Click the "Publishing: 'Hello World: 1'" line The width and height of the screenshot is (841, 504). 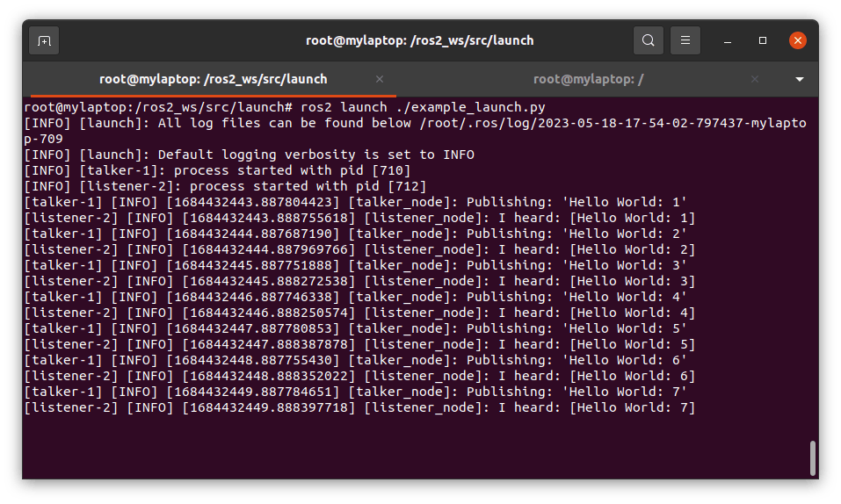[x=356, y=202]
